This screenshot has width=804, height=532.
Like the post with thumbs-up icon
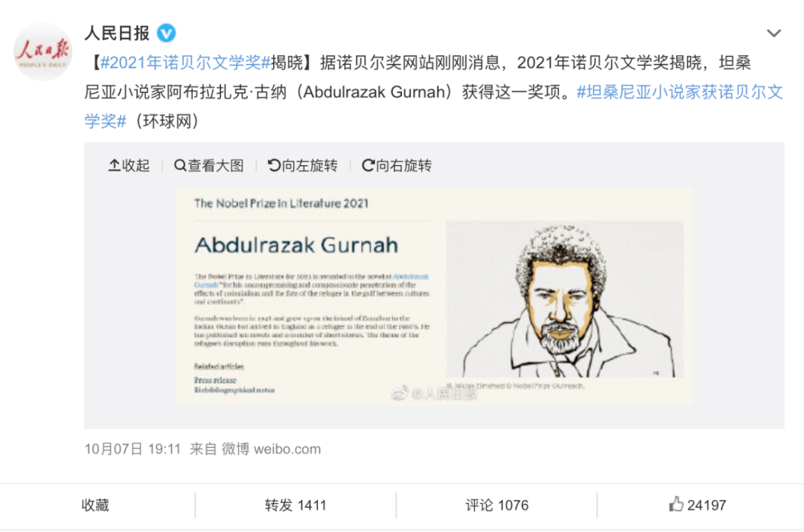pyautogui.click(x=676, y=504)
